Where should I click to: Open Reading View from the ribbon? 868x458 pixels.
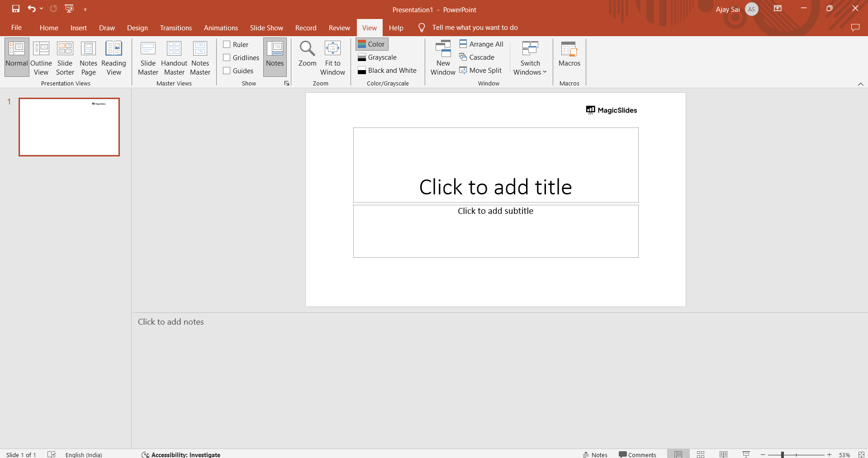[x=114, y=58]
